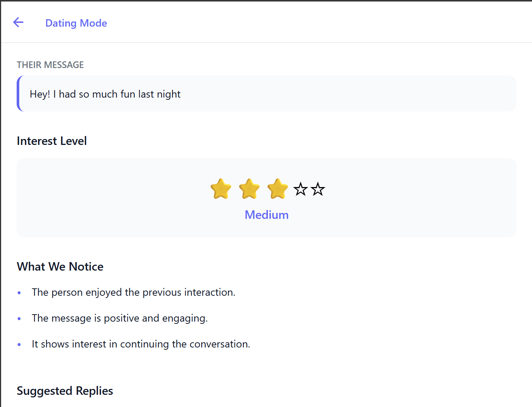
Task: Click bullet dot beside "The person enjoyed"
Action: (19, 293)
